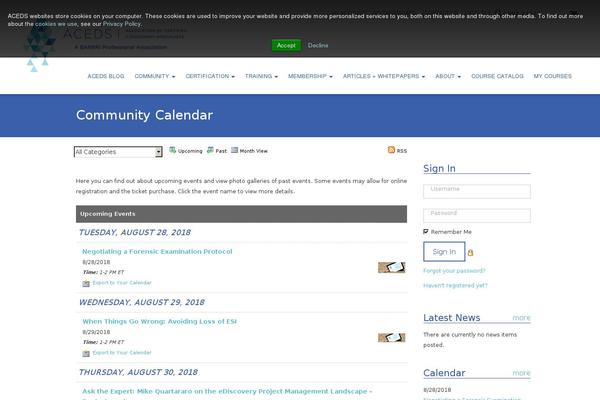Open the 'cookies we use' link

(56, 24)
